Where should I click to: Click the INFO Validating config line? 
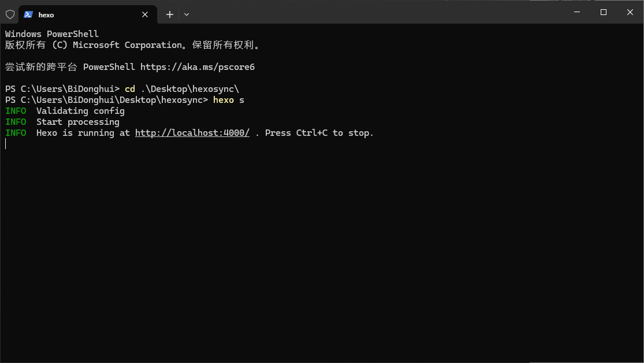point(65,110)
